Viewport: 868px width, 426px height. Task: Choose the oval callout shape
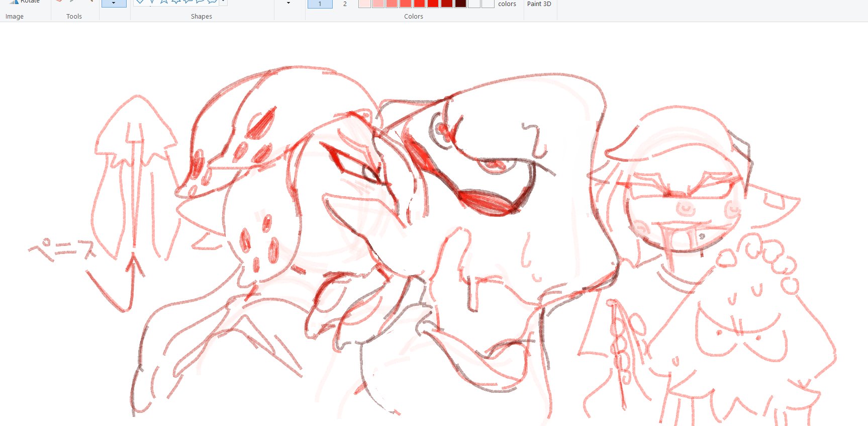click(x=200, y=2)
